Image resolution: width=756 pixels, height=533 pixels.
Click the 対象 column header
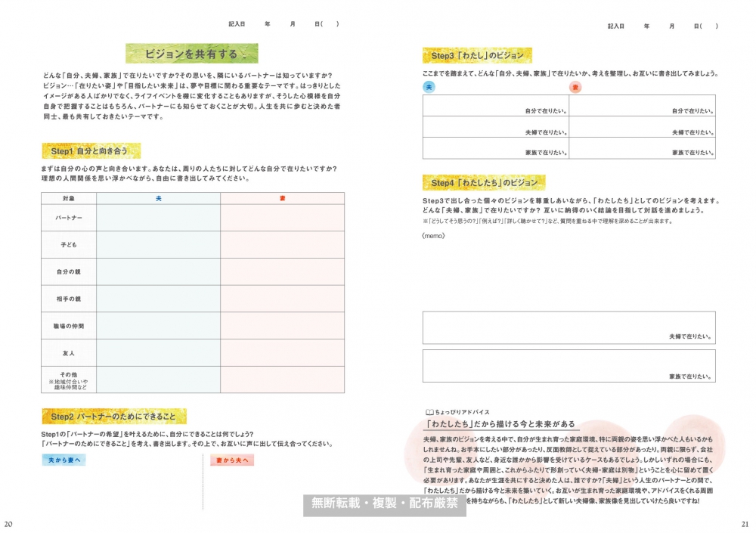tap(69, 198)
